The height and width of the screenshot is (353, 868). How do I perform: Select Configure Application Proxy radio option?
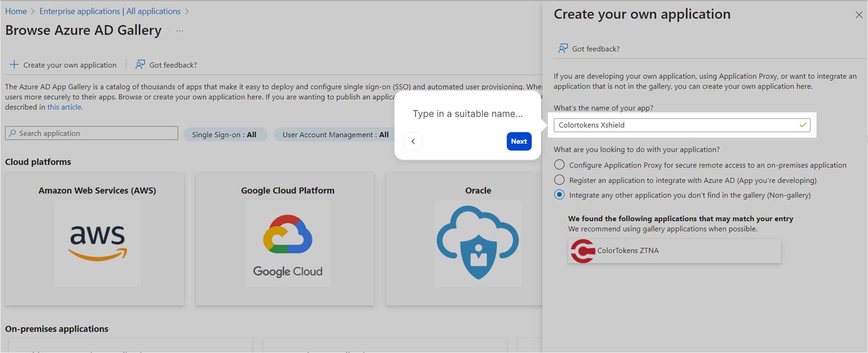(x=559, y=165)
